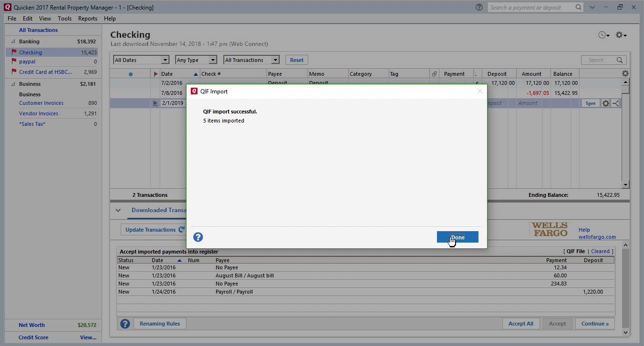This screenshot has height=346, width=644.
Task: Click the search payment or deposit field
Action: coord(531,7)
